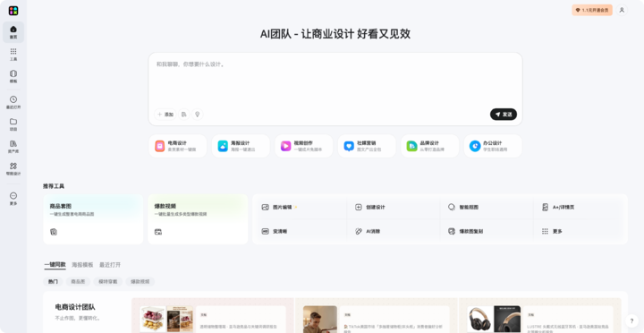
Task: Select the 商品图 filter chip
Action: coord(78,282)
